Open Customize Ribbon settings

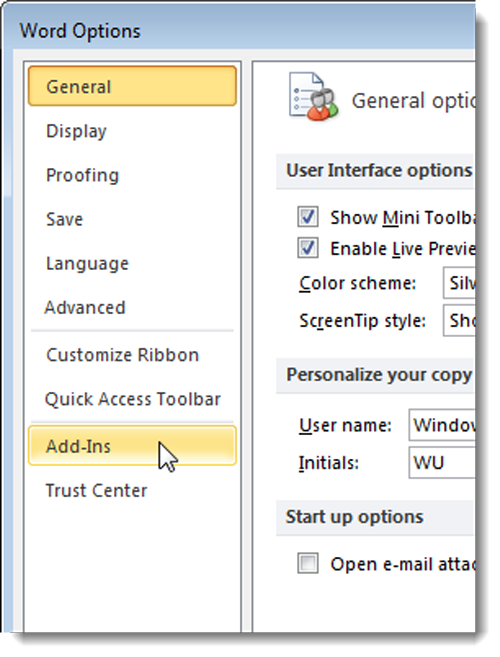click(132, 355)
